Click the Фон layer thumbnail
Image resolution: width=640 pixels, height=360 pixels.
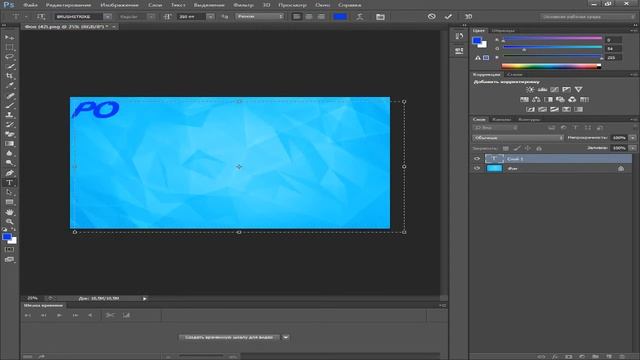[494, 168]
